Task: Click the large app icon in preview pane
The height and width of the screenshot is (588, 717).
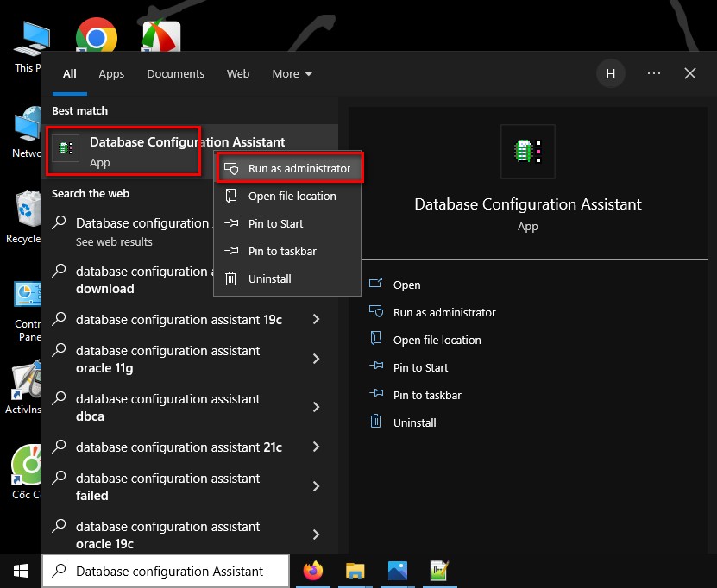Action: tap(528, 151)
